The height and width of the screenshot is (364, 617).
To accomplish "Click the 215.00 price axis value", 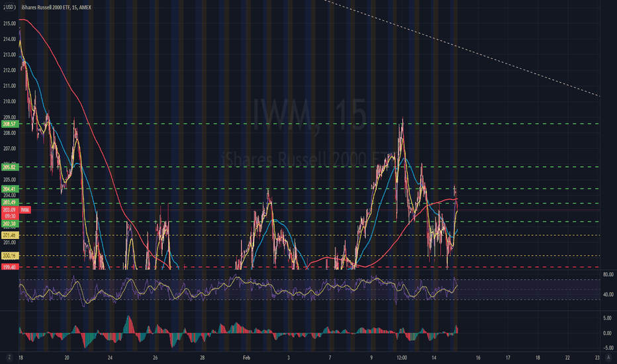I will [9, 24].
